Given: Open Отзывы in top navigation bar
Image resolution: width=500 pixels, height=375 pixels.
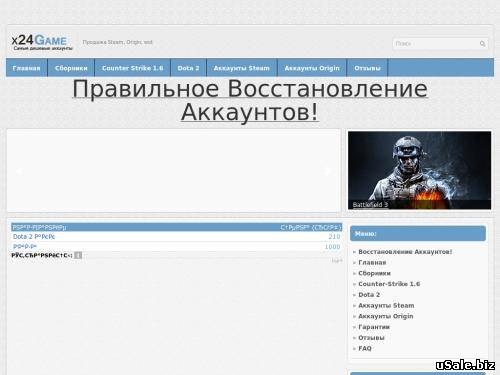Looking at the screenshot, I should click(x=367, y=68).
